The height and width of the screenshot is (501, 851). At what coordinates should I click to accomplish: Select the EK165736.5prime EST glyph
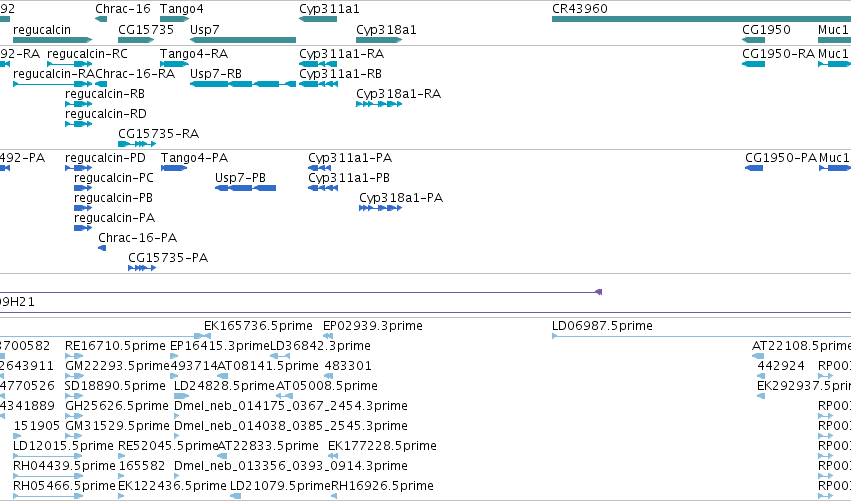coord(203,336)
